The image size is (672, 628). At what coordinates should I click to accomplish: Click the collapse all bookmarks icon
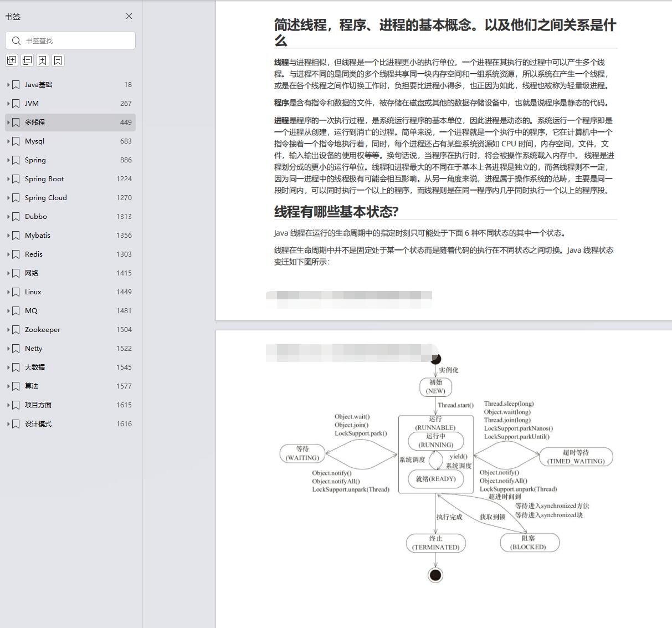[27, 60]
